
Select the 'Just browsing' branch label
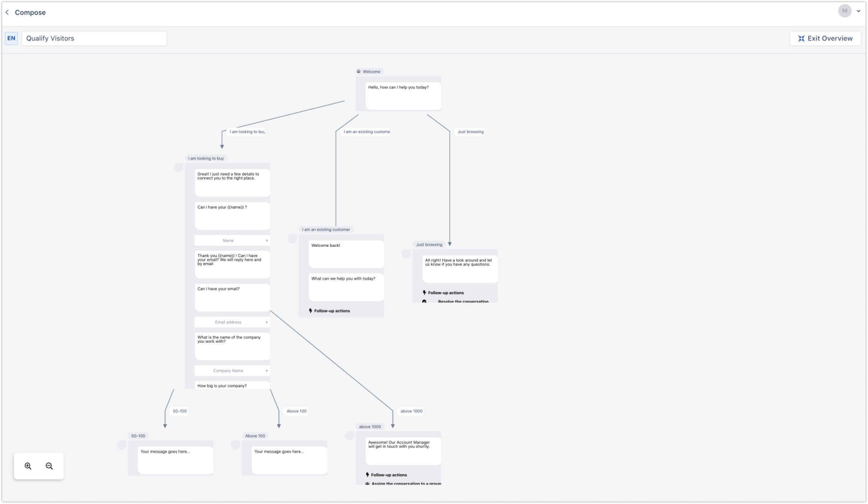point(470,132)
